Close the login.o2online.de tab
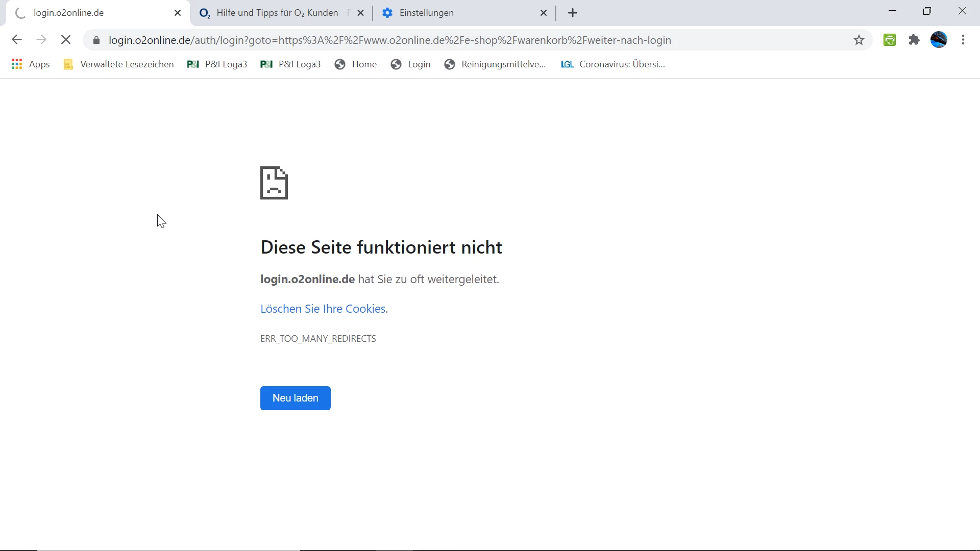Screen dimensions: 980x551 (178, 13)
